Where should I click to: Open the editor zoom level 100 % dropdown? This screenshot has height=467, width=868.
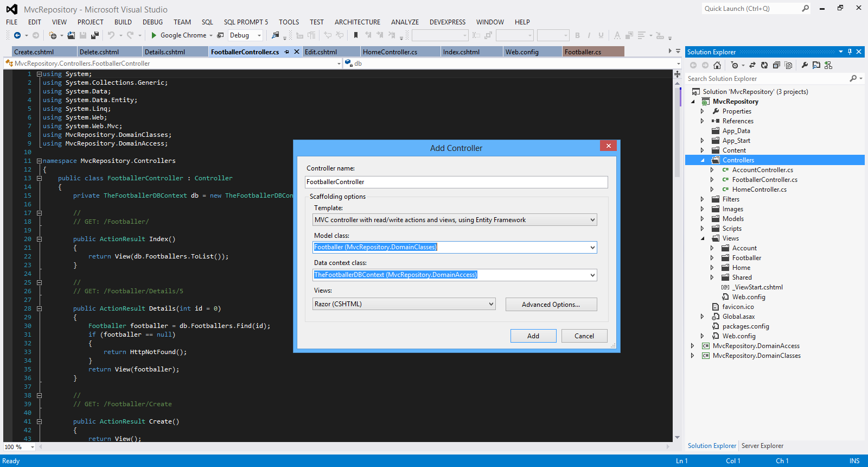click(33, 447)
